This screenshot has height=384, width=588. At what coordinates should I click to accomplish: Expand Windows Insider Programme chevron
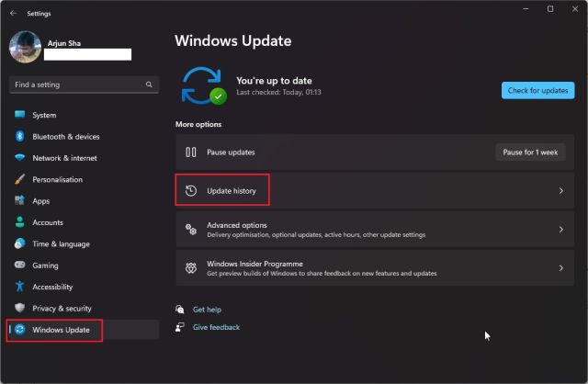(561, 268)
